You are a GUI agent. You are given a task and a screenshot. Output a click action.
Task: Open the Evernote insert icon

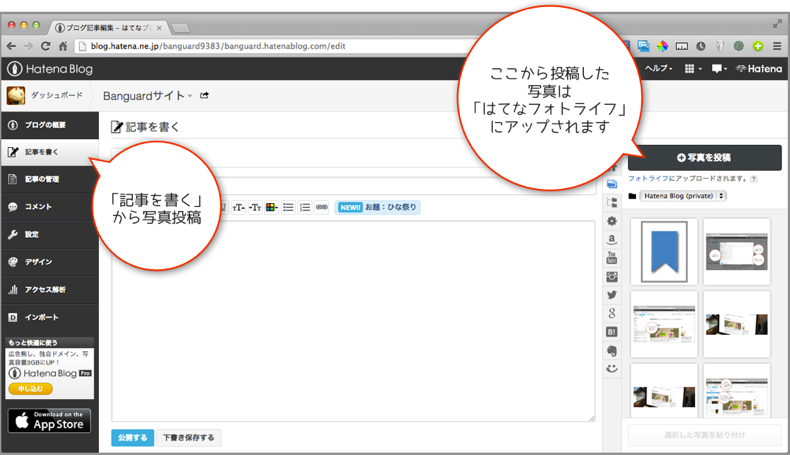[x=612, y=350]
